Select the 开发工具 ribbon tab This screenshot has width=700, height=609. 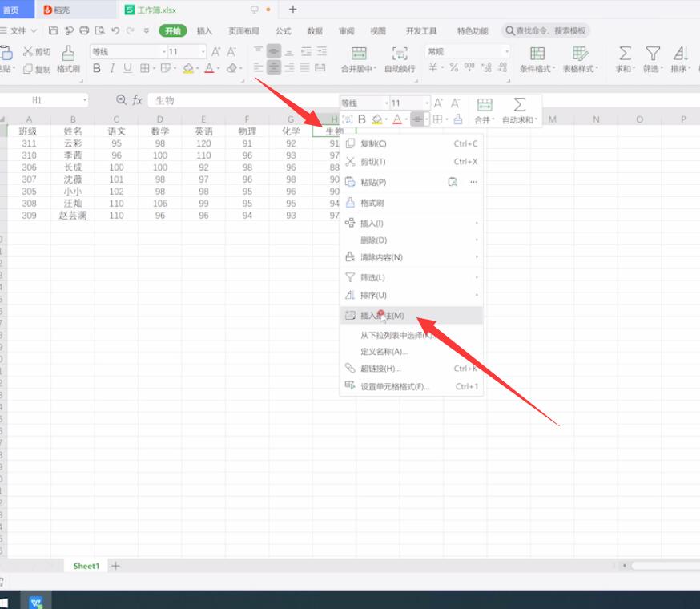421,30
